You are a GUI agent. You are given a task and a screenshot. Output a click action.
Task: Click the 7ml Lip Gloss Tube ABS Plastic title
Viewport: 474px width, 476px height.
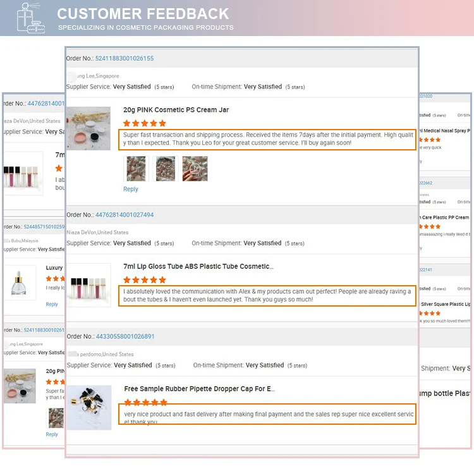(x=198, y=266)
